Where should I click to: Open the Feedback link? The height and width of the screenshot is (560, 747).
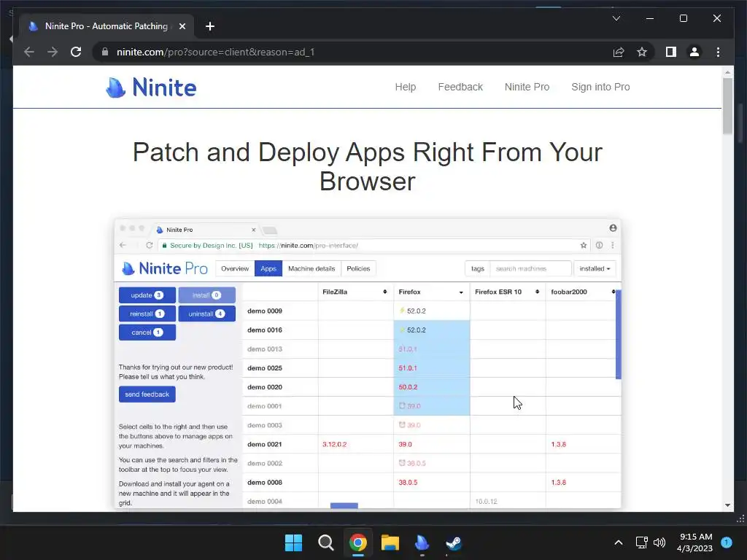pyautogui.click(x=460, y=87)
